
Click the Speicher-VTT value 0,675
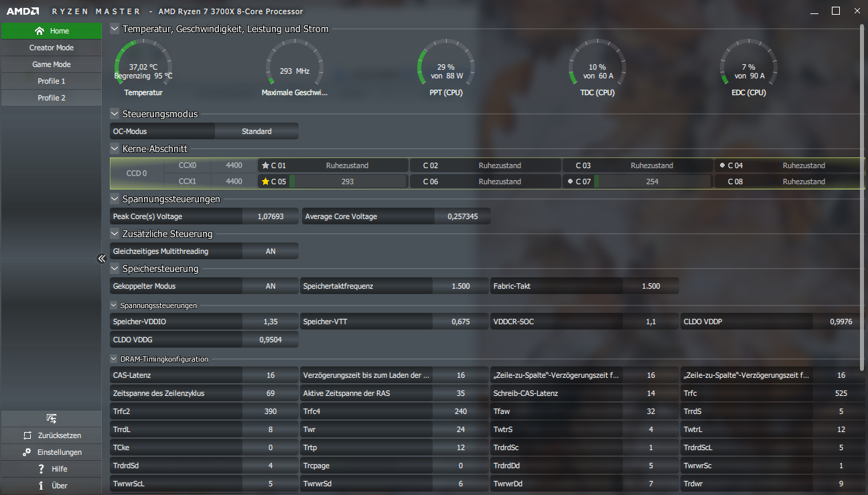point(461,322)
